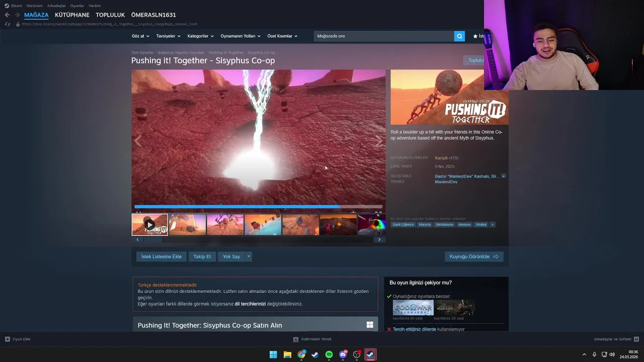Click Kuyruğu Görüntüle button
Image resolution: width=644 pixels, height=362 pixels.
[474, 256]
